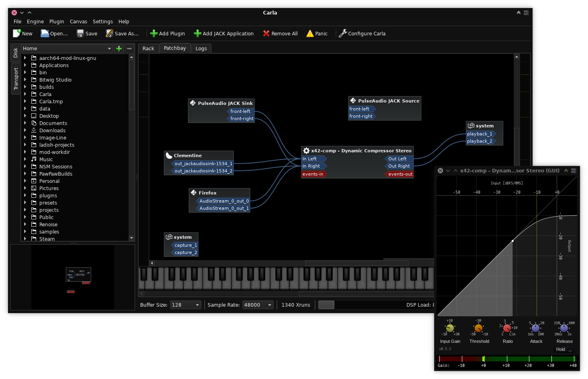Switch to the Rack tab
The image size is (588, 379).
tap(148, 49)
